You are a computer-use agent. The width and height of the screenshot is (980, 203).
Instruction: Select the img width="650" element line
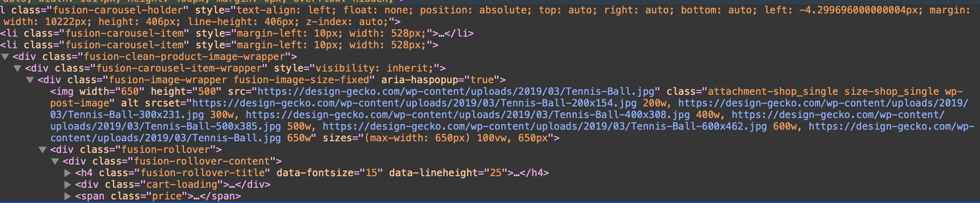click(512, 115)
